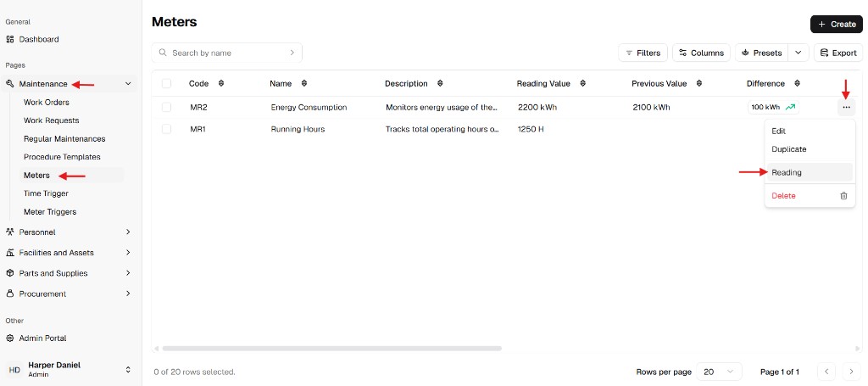Screen dimensions: 868x386
Task: Click the MR1 code cell
Action: coord(198,129)
